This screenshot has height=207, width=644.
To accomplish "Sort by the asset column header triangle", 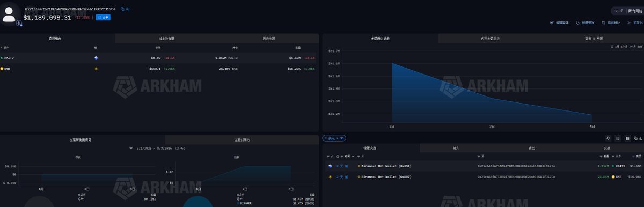I will click(2, 48).
